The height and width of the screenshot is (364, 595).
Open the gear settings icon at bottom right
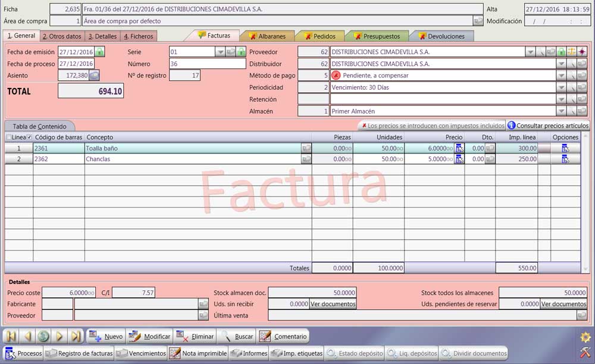pos(585,337)
